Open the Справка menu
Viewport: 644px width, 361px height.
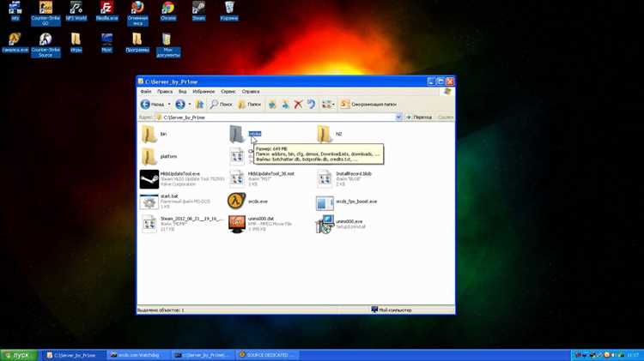pyautogui.click(x=251, y=92)
